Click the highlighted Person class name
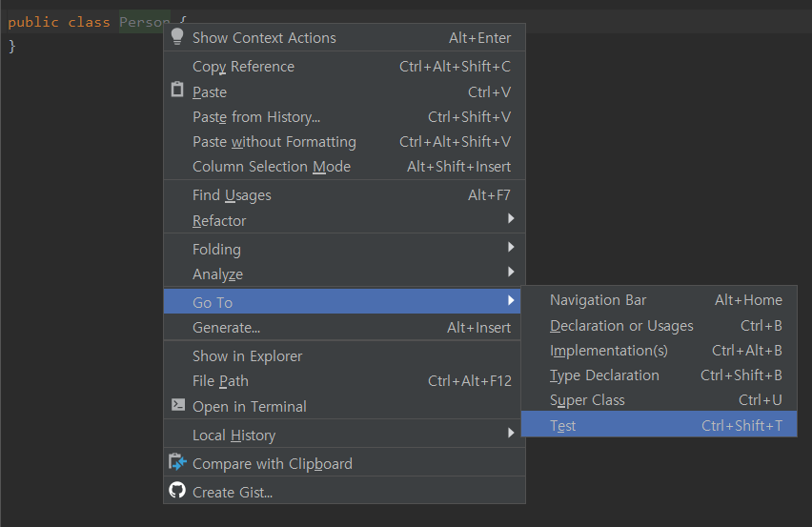 (x=145, y=22)
